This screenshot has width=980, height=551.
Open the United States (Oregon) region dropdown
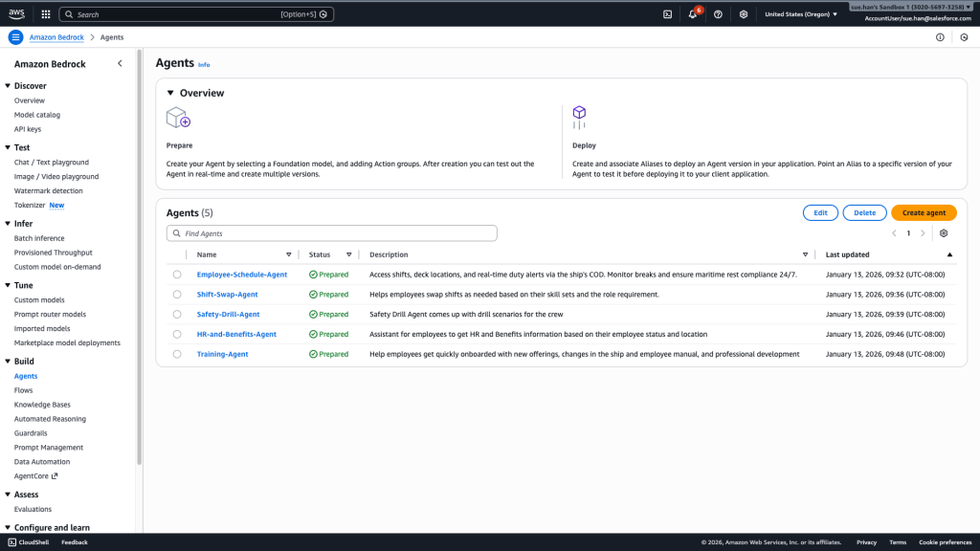(801, 14)
